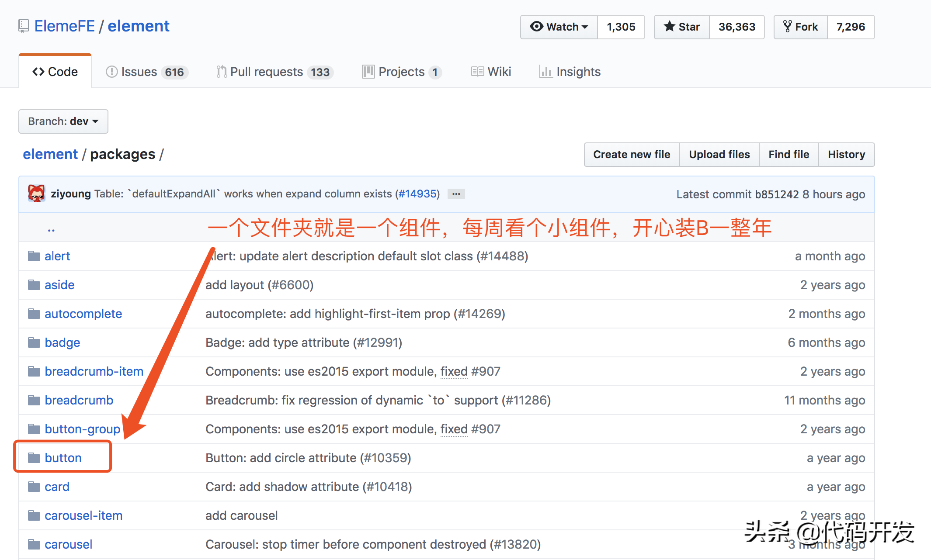This screenshot has width=931, height=560.
Task: Open the Watch dropdown menu
Action: tap(559, 27)
